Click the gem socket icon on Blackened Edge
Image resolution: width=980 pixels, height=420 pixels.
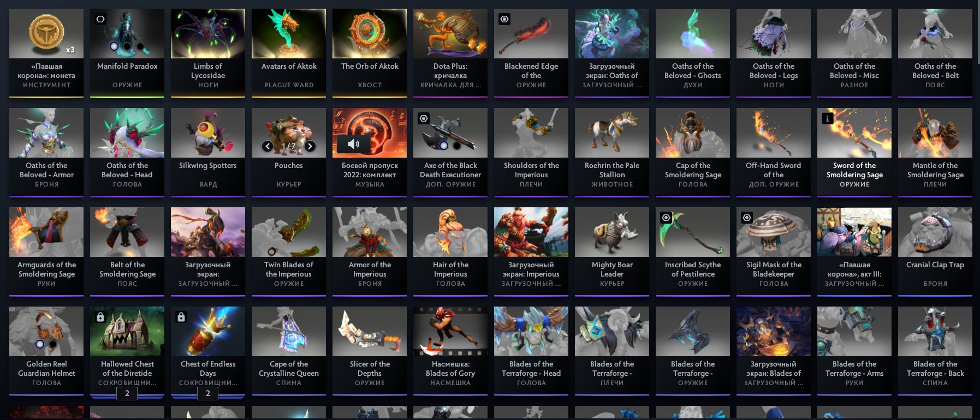click(x=504, y=19)
